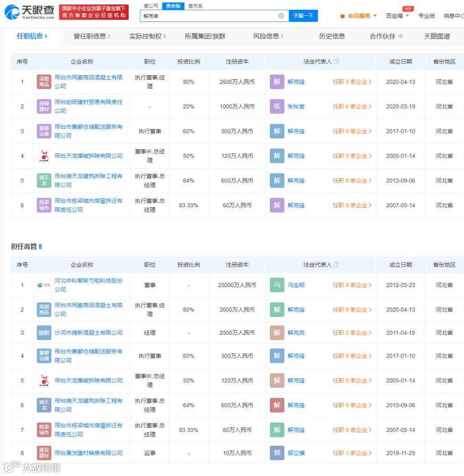Click the 锦新 company badge icon
Viewport: 464px width, 476px height.
44,333
